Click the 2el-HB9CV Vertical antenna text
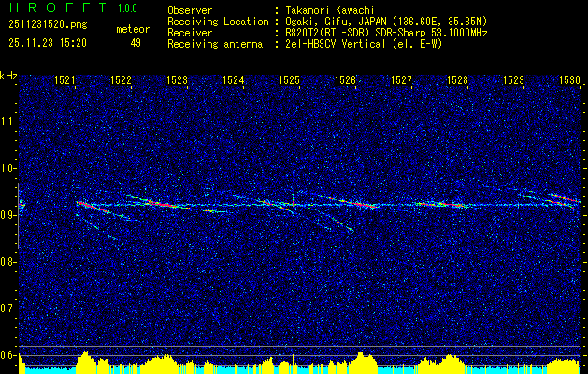The width and height of the screenshot is (588, 374). click(364, 44)
